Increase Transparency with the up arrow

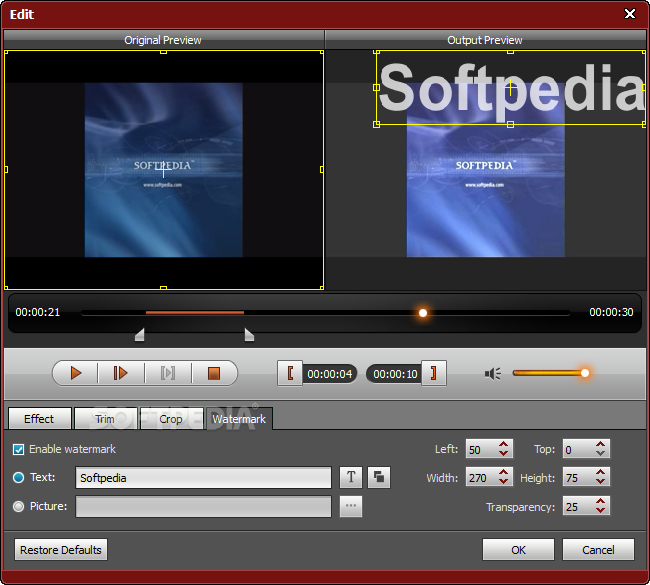coord(600,501)
